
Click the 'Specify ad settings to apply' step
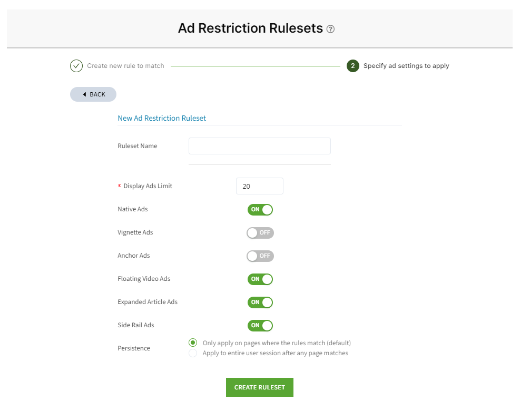(x=406, y=66)
